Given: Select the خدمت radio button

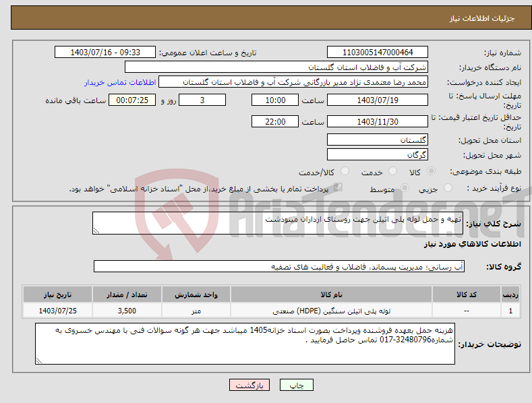Looking at the screenshot, I should (x=392, y=171).
